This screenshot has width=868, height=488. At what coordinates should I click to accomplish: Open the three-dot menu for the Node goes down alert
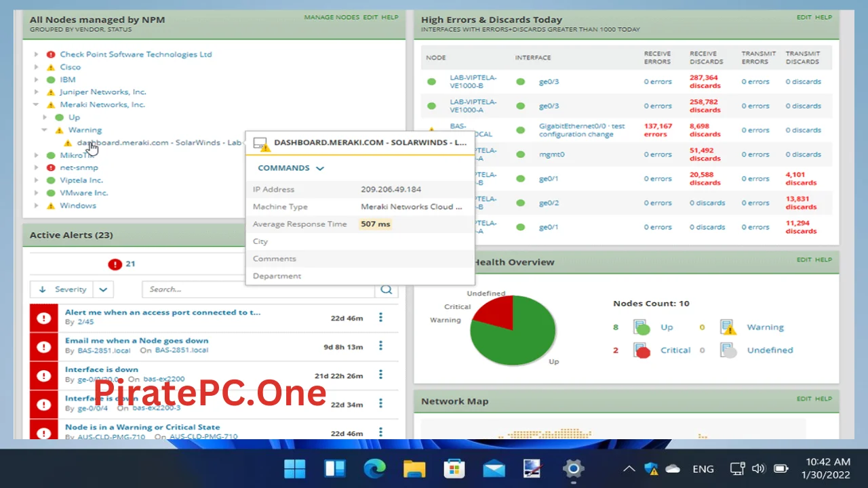point(380,346)
